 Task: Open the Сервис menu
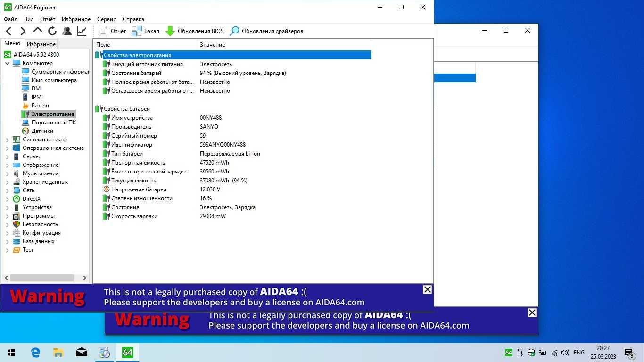pyautogui.click(x=107, y=19)
